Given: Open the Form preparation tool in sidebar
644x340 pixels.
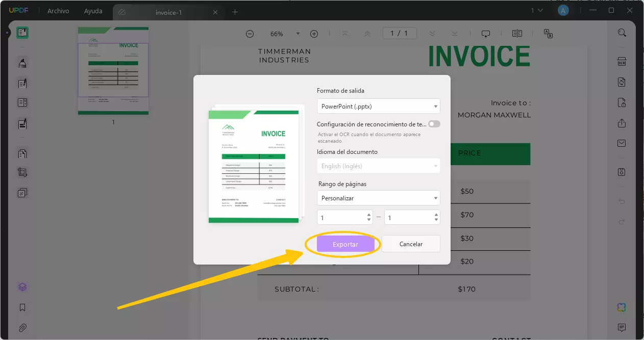Looking at the screenshot, I should [22, 103].
